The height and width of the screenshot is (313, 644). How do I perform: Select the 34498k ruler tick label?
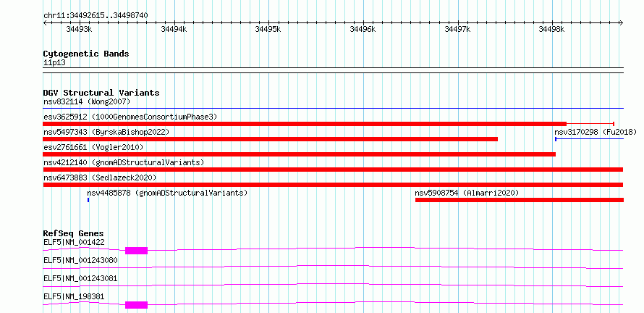(551, 29)
